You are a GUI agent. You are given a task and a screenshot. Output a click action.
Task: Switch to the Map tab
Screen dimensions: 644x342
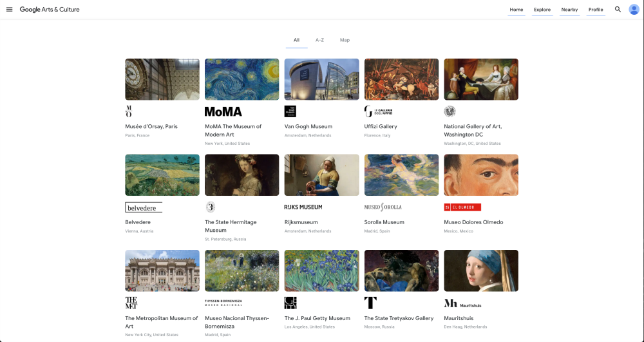pos(345,40)
